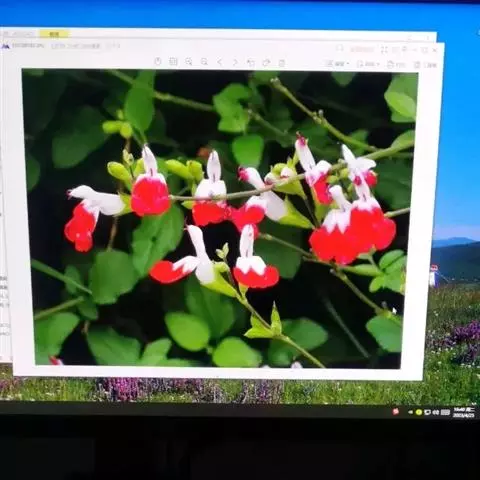Click the fit-to-window grid icon
The width and height of the screenshot is (480, 480).
click(173, 61)
